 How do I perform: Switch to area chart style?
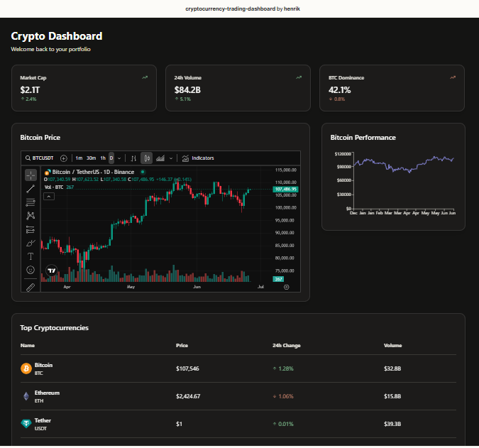[160, 158]
